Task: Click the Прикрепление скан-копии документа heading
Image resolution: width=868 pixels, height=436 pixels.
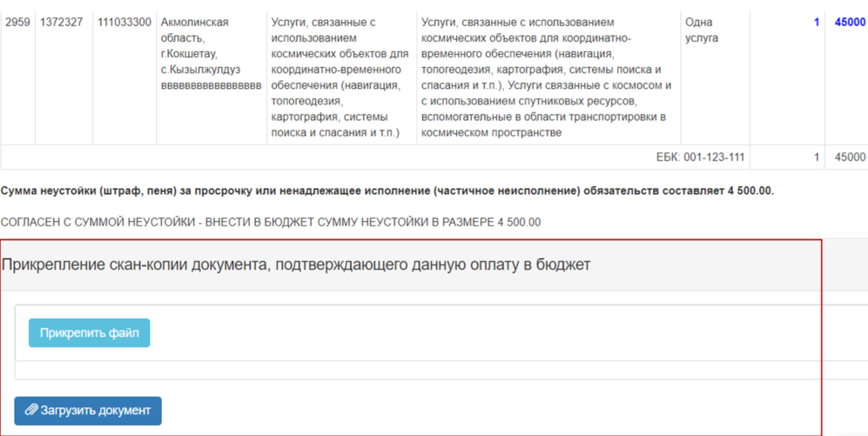Action: pyautogui.click(x=296, y=265)
